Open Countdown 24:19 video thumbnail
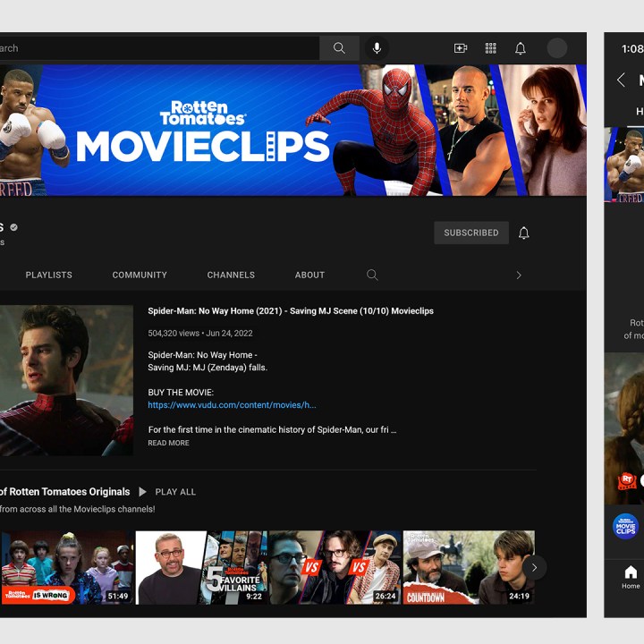644x644 pixels. [469, 567]
